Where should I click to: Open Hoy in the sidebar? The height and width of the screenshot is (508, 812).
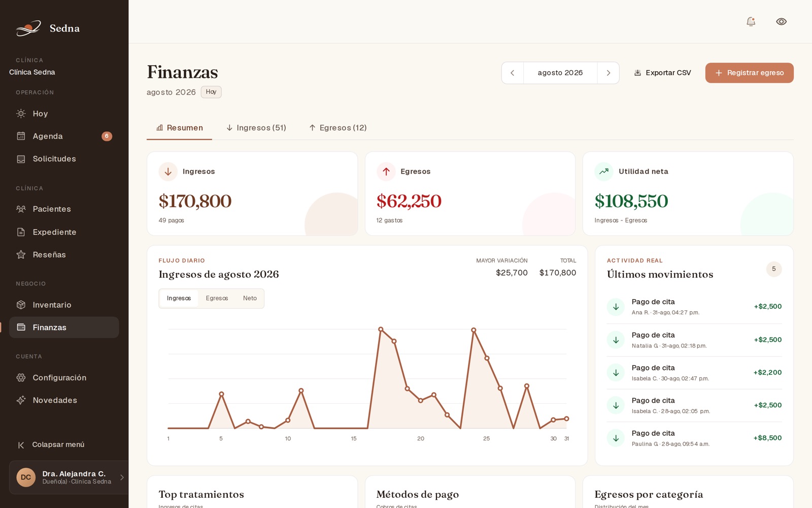point(64,113)
